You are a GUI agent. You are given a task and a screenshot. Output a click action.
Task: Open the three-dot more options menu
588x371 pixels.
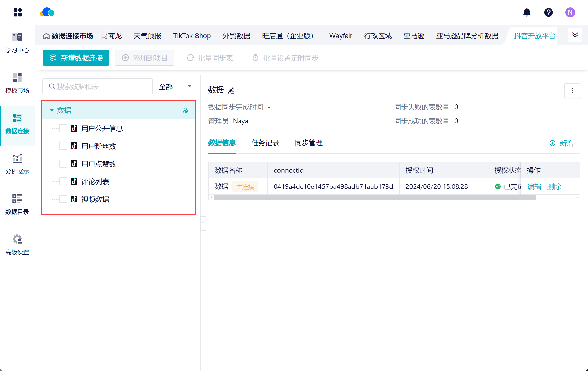click(572, 91)
